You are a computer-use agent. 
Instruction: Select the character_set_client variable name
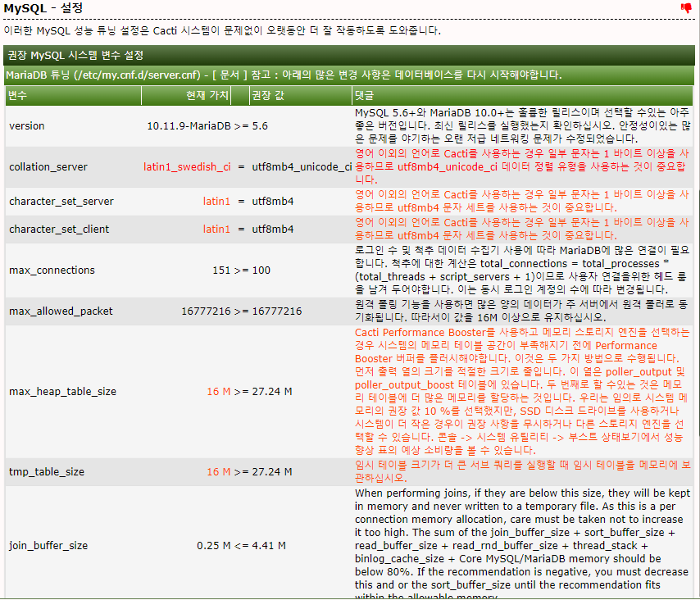click(x=59, y=229)
